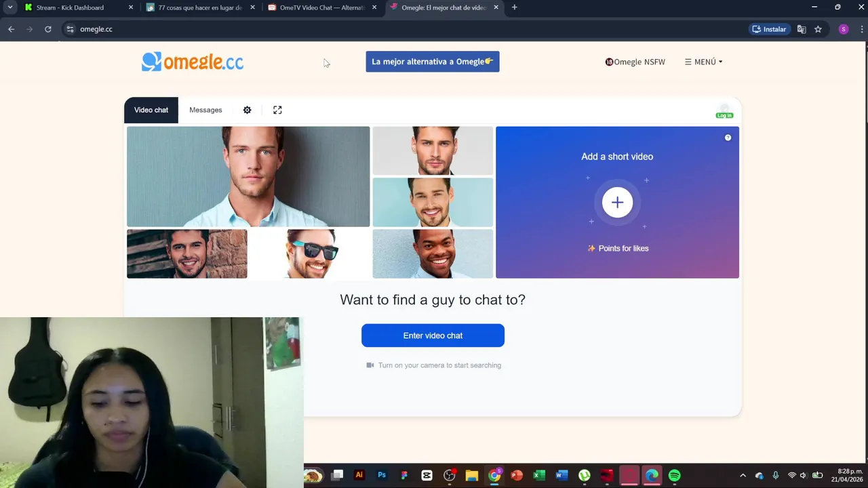The image size is (868, 488).
Task: Open Word from the taskbar
Action: [x=561, y=475]
